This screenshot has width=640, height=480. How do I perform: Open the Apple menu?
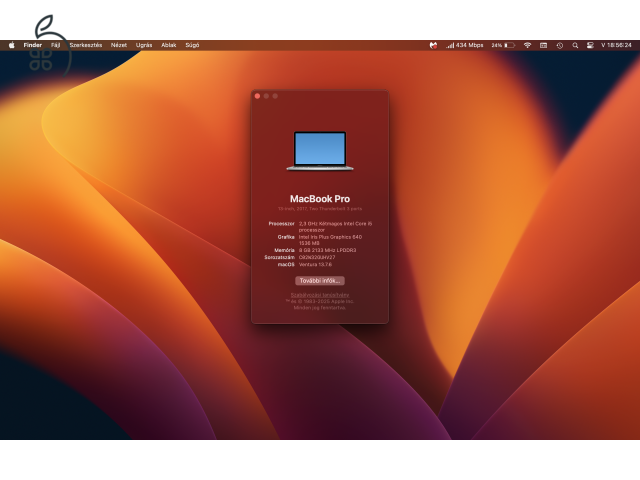point(12,45)
